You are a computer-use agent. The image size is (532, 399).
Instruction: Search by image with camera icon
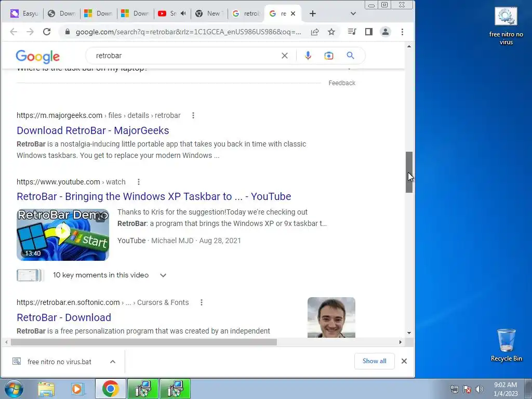[x=329, y=56]
